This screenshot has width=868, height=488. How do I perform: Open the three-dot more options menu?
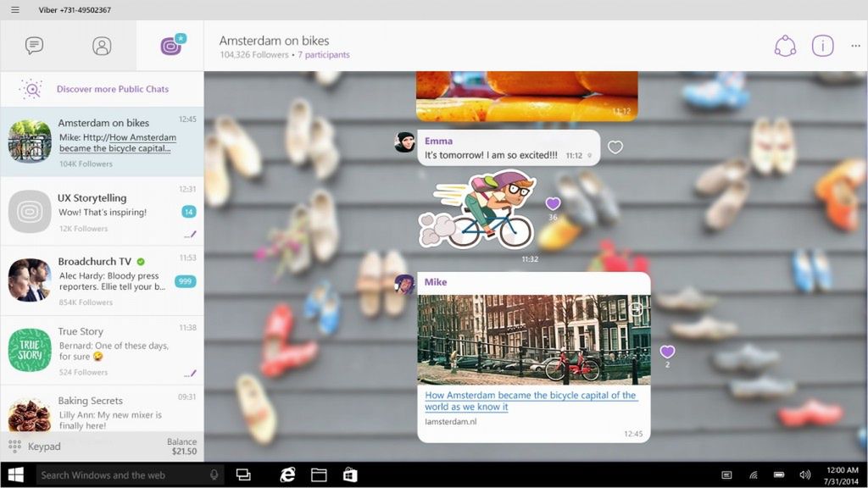(856, 46)
